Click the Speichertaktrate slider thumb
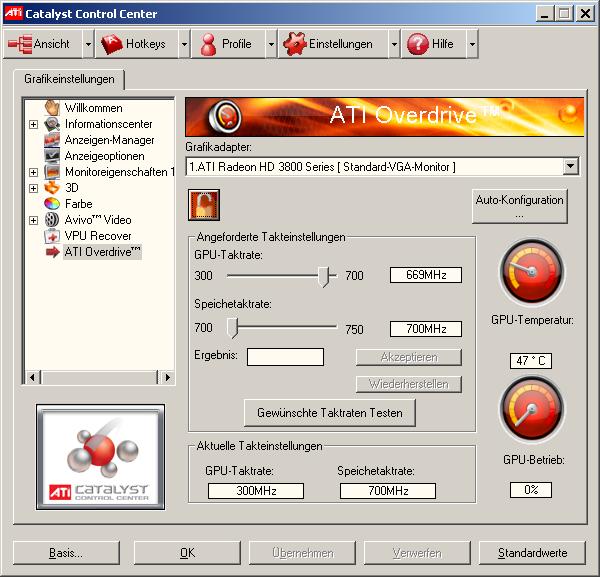 [x=232, y=328]
